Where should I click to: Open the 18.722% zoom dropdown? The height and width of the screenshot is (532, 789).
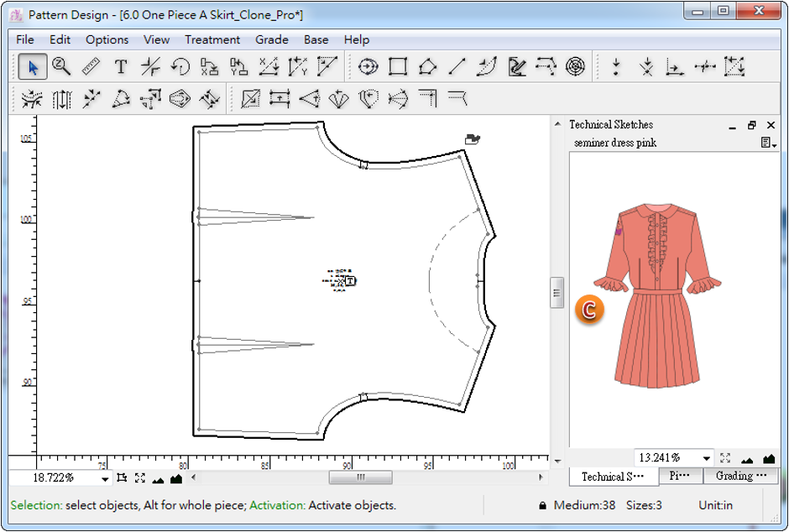click(105, 478)
